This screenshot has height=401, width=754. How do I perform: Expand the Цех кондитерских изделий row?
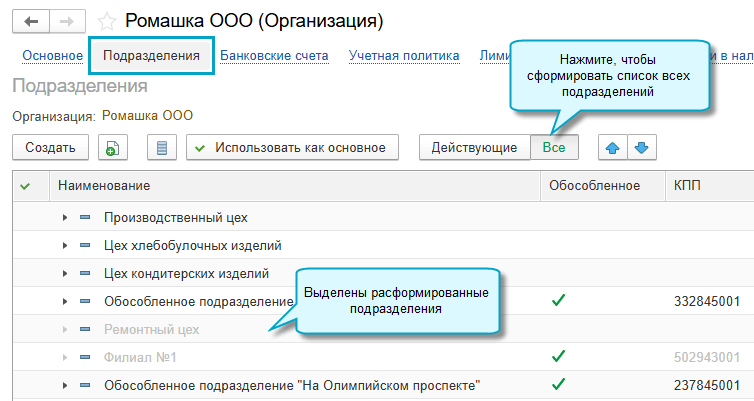coord(65,273)
